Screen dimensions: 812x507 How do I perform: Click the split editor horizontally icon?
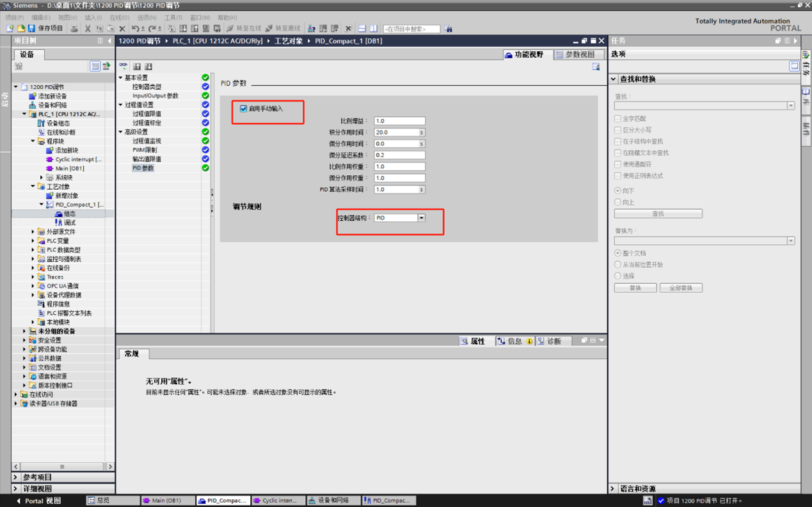coord(362,29)
